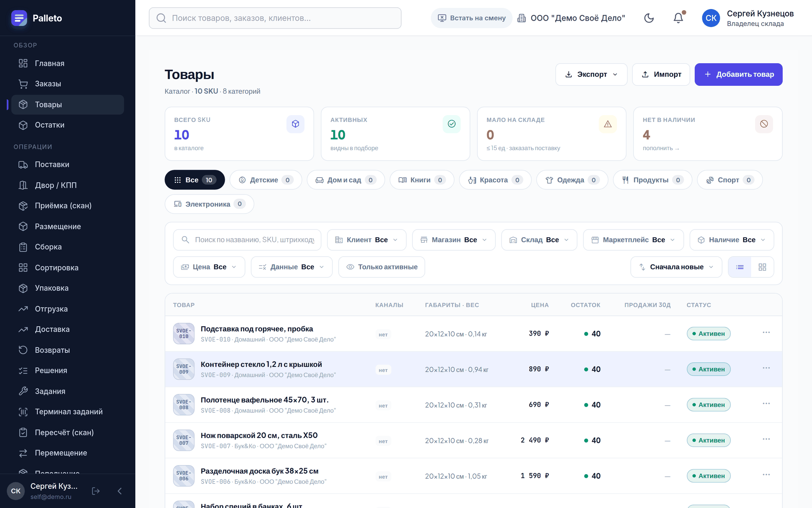
Task: Click the warning icon on Мало на складе card
Action: pyautogui.click(x=608, y=124)
